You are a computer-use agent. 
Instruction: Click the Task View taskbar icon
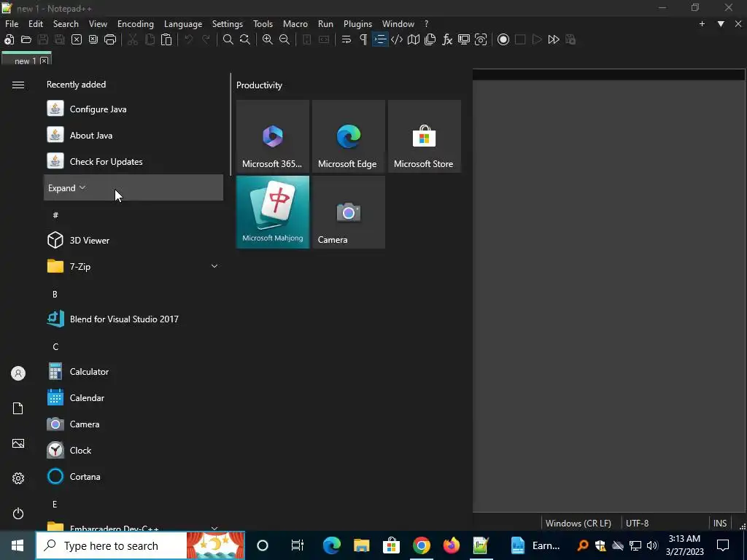pos(298,545)
